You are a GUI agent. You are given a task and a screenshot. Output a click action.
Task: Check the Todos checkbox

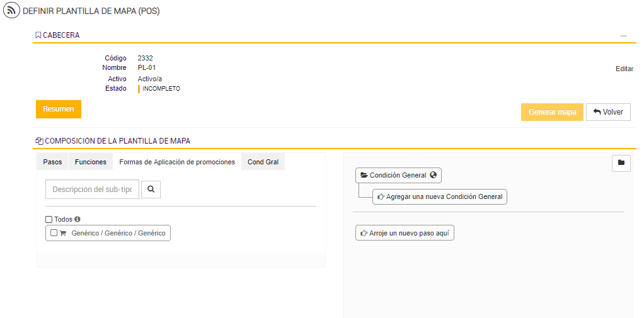coord(49,219)
